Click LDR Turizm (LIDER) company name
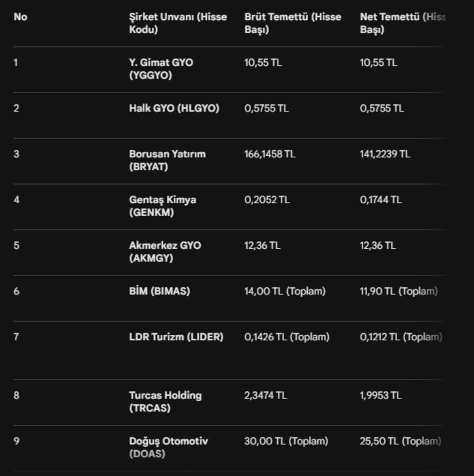This screenshot has width=474, height=476. tap(176, 337)
